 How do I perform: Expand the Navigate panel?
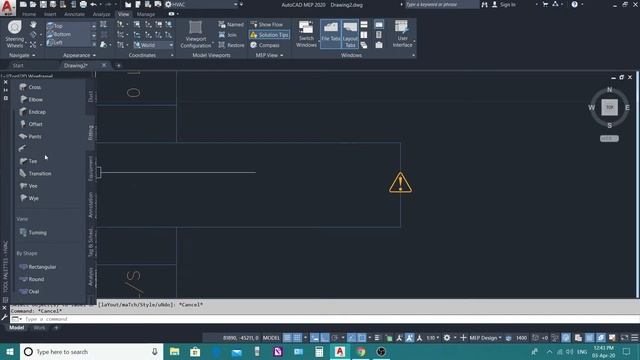[22, 55]
